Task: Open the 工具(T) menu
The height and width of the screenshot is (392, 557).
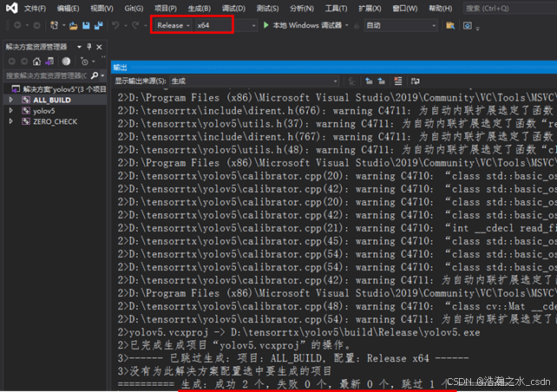Action: point(336,8)
